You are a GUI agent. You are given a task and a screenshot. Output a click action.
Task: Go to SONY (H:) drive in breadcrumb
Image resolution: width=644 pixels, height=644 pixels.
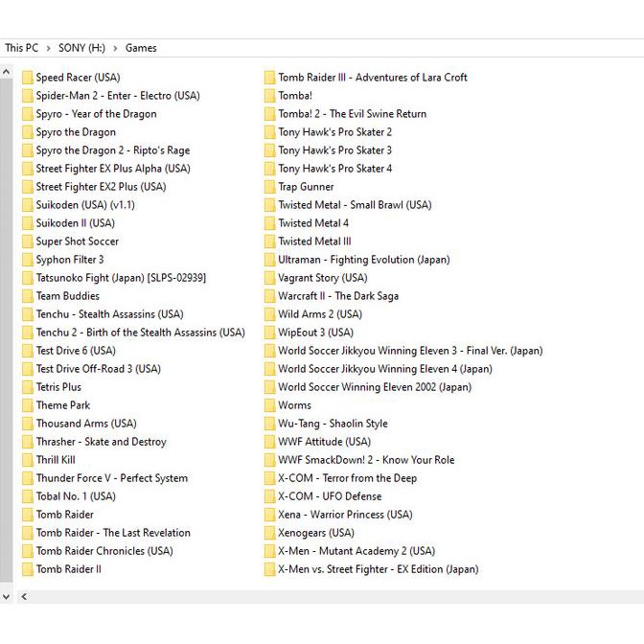click(81, 48)
